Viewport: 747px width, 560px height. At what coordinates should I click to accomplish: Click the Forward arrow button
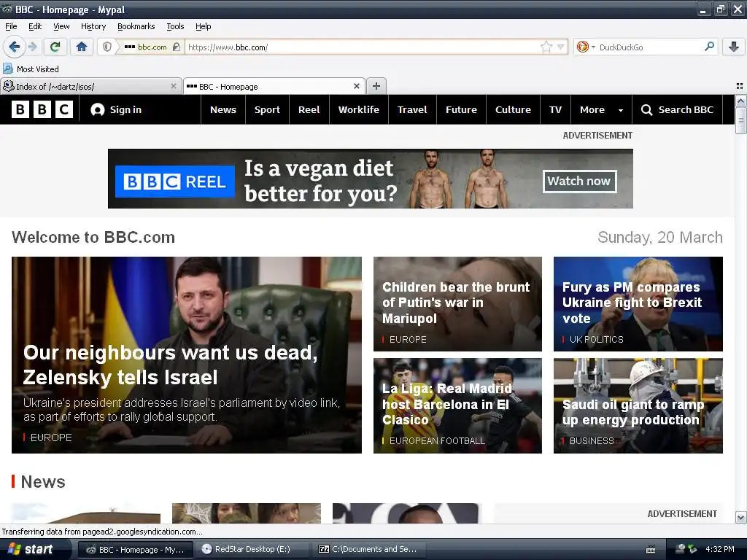tap(32, 47)
